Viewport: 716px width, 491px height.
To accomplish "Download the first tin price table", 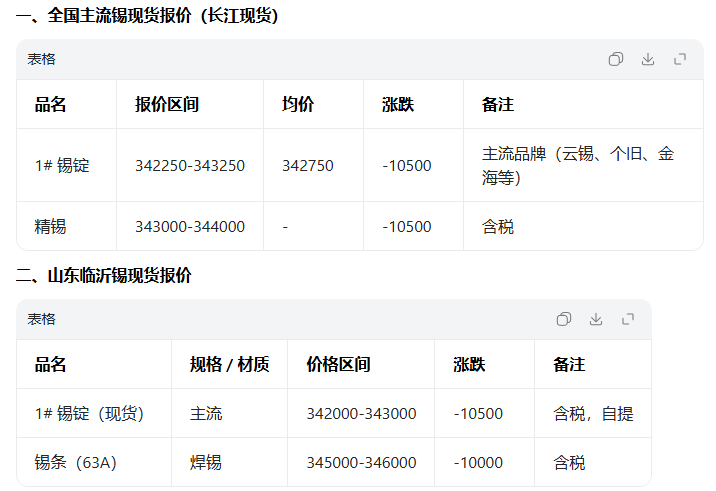I will [x=648, y=59].
